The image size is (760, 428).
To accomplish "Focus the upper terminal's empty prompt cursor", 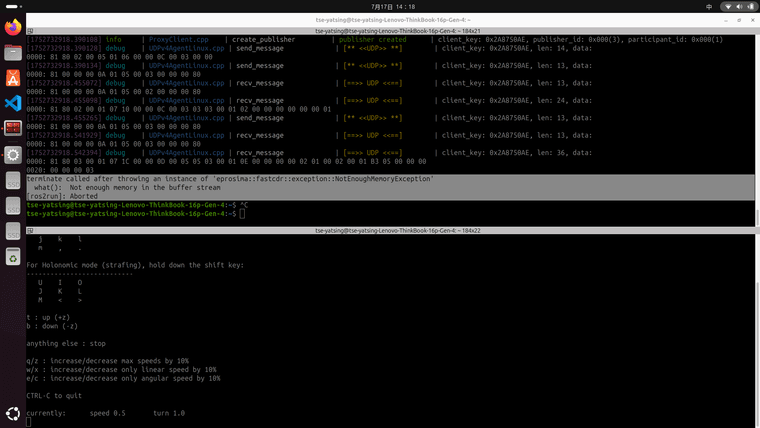I will (x=242, y=214).
